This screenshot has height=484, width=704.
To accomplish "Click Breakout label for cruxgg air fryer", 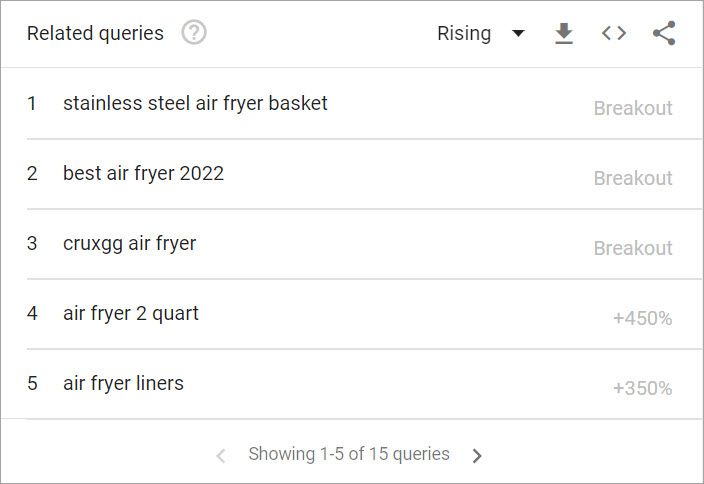I will (x=633, y=248).
